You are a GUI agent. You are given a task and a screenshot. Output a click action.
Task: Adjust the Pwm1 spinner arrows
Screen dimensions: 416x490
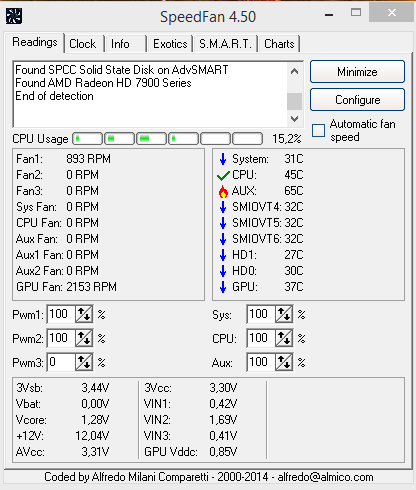[84, 314]
